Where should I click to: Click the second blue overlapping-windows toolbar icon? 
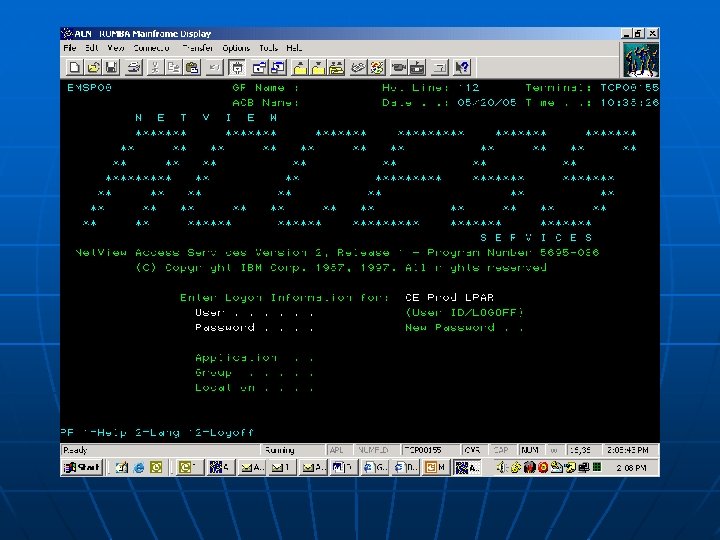pos(278,68)
